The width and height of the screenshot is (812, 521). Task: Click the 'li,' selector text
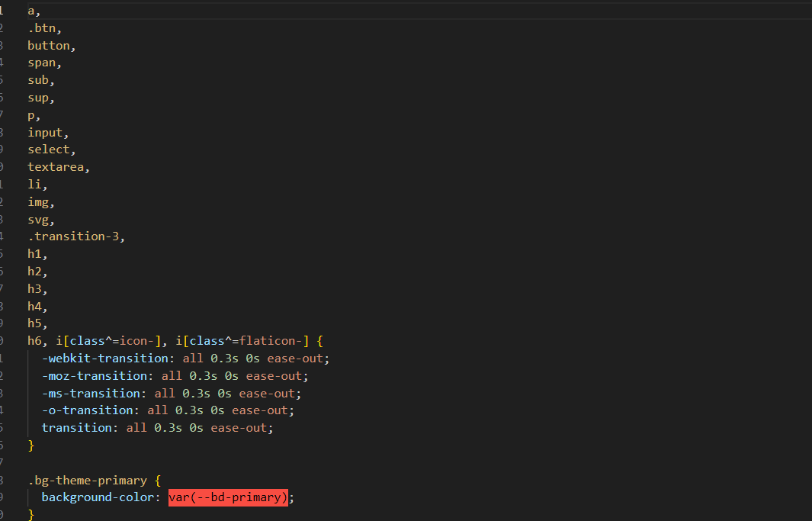click(x=38, y=185)
